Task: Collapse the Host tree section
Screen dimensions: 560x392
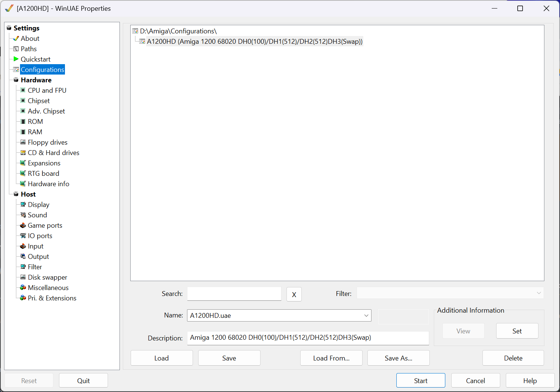Action: [16, 194]
